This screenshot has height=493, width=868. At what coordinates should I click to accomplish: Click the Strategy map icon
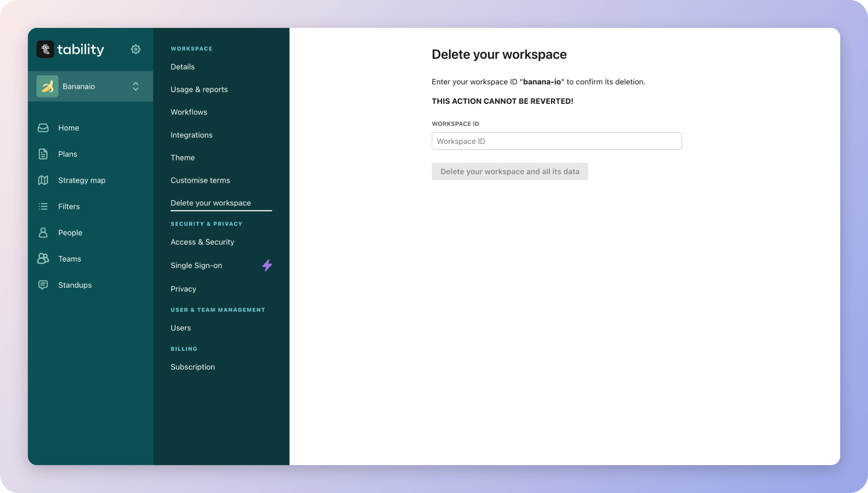(43, 180)
